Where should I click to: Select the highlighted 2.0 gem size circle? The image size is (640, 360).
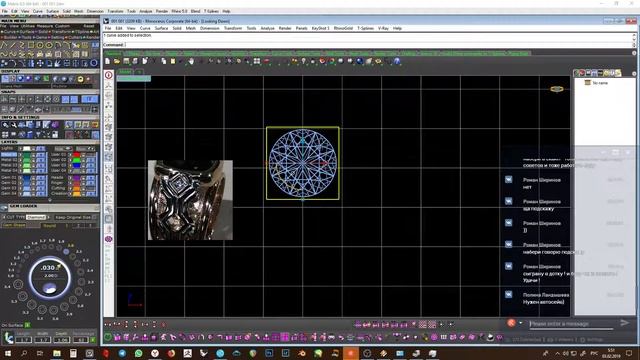pos(66,251)
